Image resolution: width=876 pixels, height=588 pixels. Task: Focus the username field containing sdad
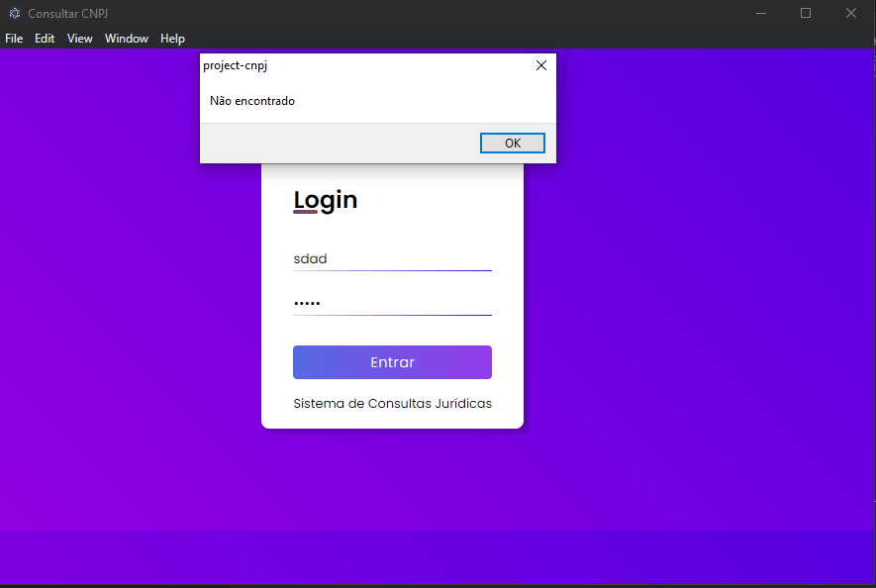click(x=392, y=258)
